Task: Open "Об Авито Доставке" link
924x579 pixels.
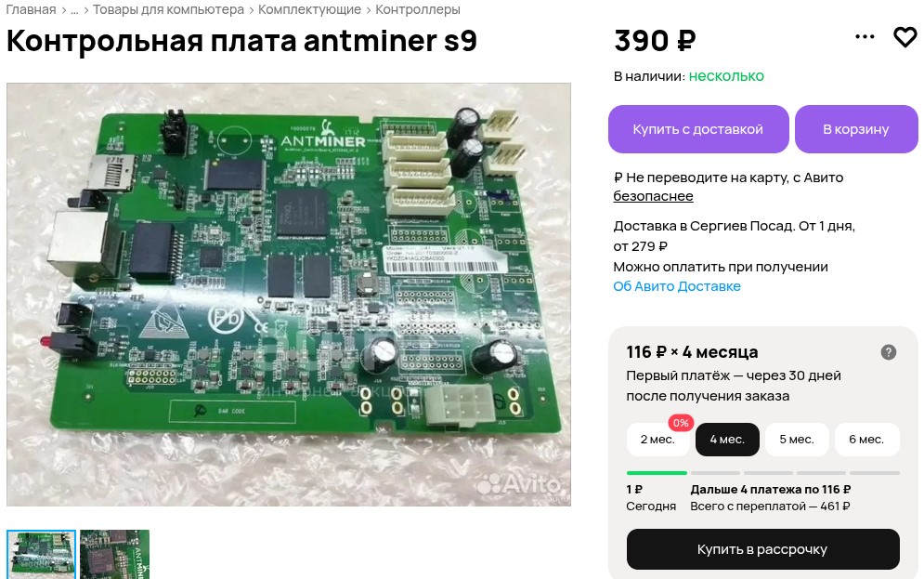Action: [676, 286]
